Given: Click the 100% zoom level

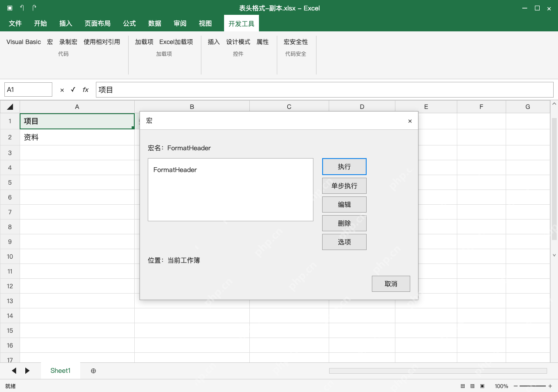Looking at the screenshot, I should point(501,386).
